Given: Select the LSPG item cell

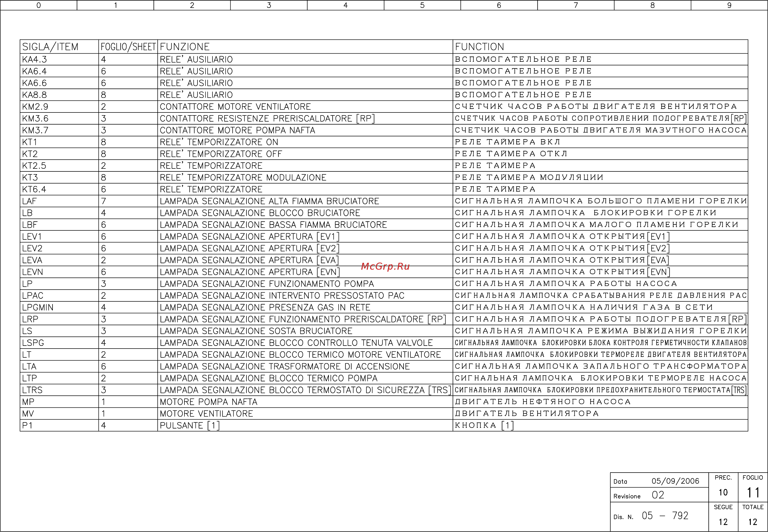Looking at the screenshot, I should [59, 343].
